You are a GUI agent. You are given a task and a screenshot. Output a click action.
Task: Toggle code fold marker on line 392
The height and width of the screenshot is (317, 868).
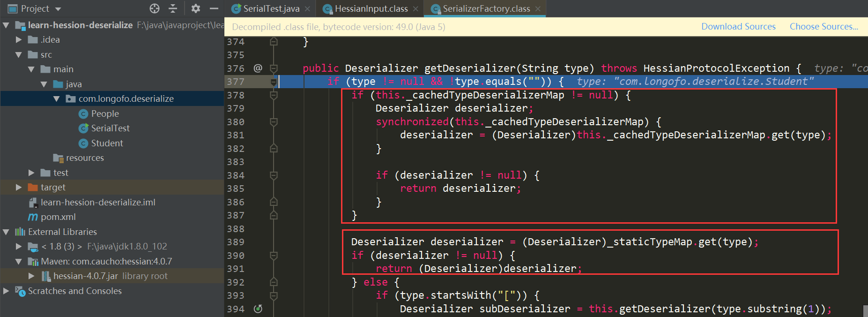274,282
